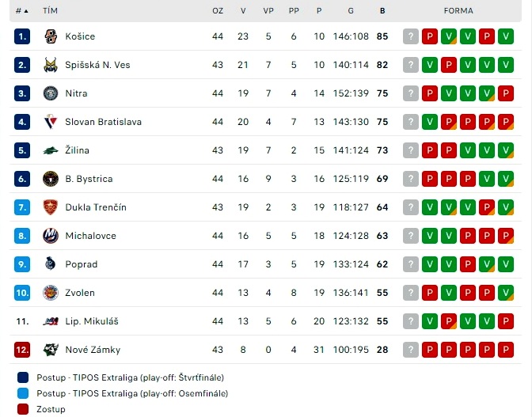Sort by the OZ games played header

[218, 11]
